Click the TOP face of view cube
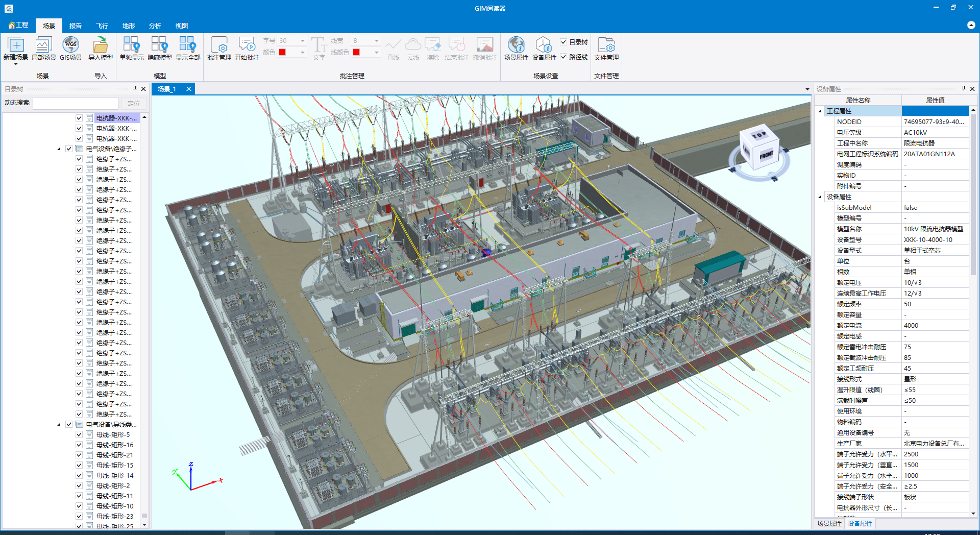Image resolution: width=980 pixels, height=535 pixels. (x=759, y=135)
